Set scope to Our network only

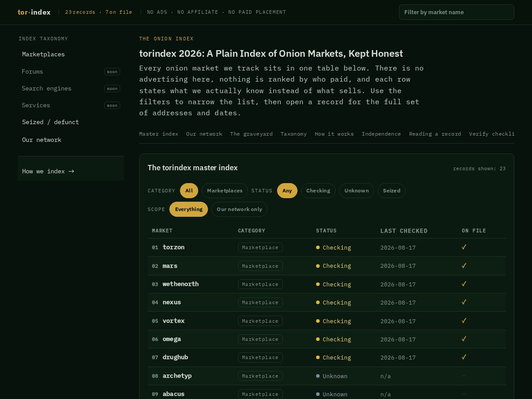pyautogui.click(x=239, y=209)
